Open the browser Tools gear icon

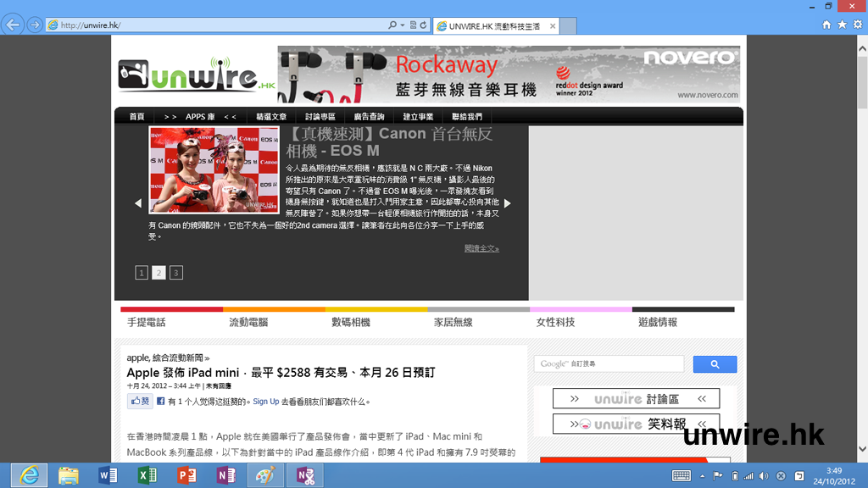point(858,25)
